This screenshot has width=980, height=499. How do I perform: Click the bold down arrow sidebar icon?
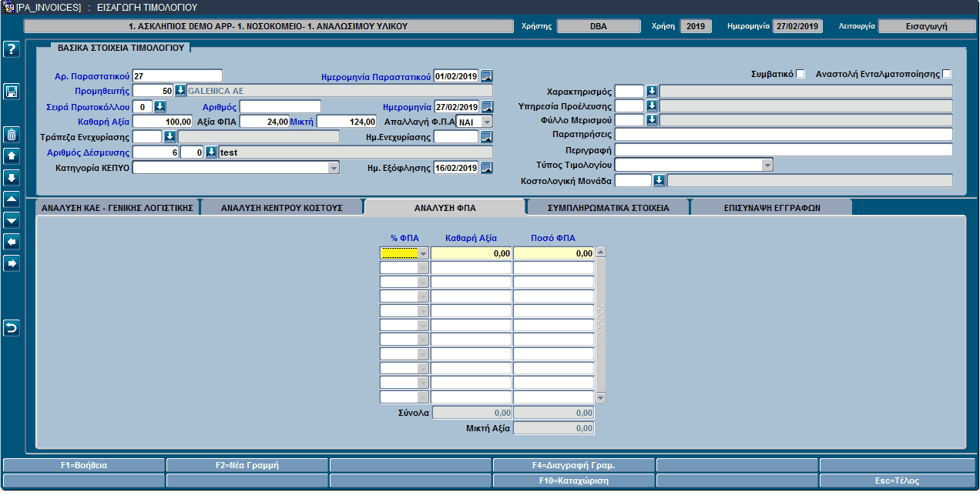coord(12,178)
